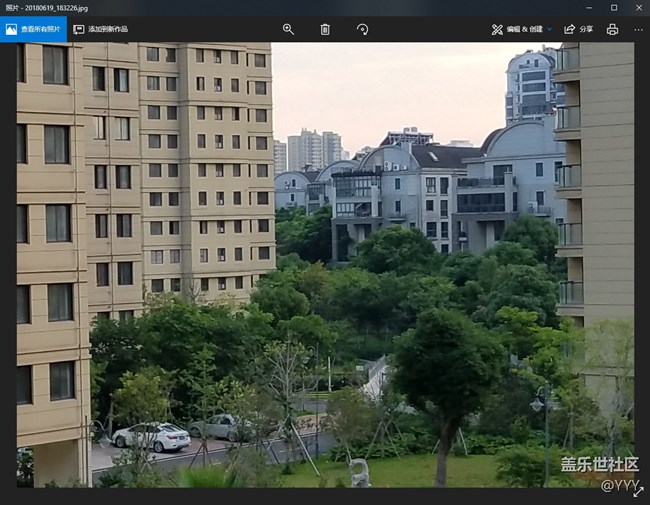
Task: Maximize the Photos window
Action: [613, 7]
